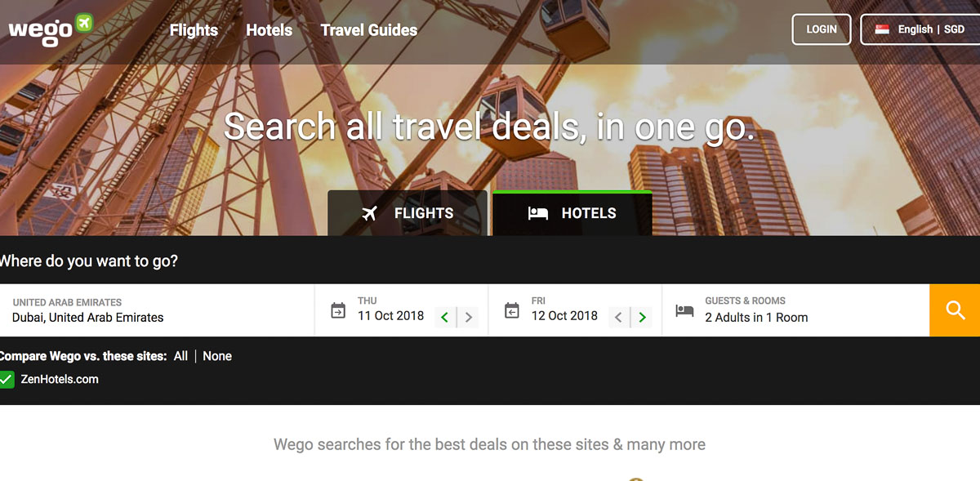
Task: Advance check-in date to next day
Action: coord(468,318)
